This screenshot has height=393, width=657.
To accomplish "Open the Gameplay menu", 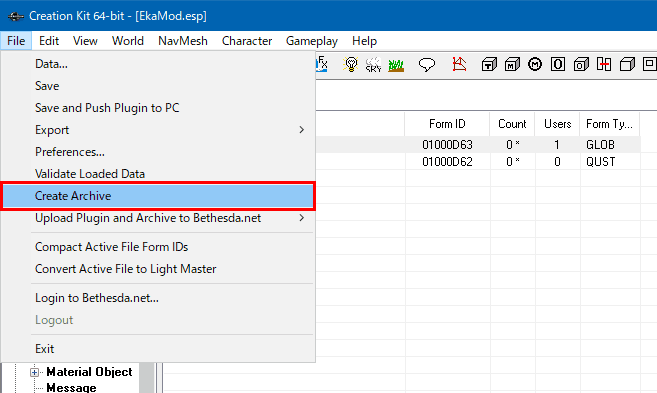I will pos(312,41).
